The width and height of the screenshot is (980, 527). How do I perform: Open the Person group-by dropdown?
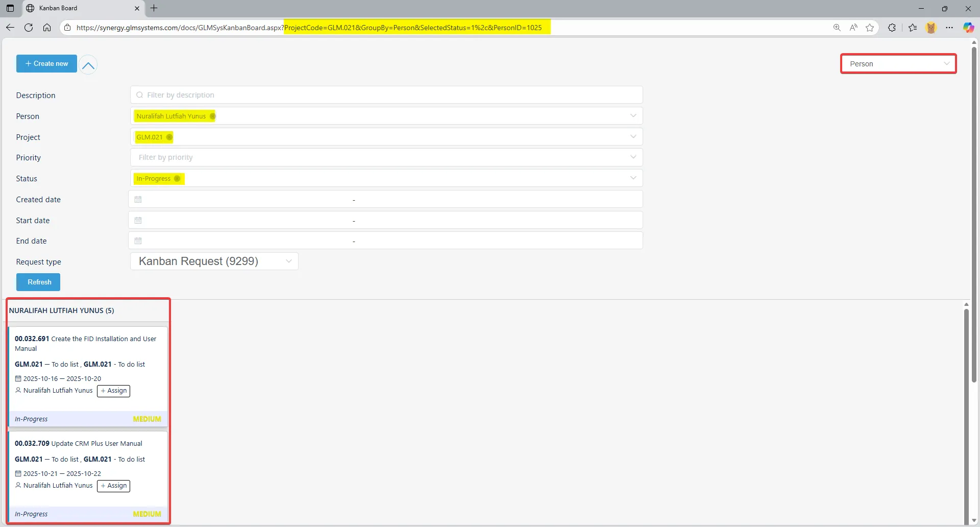pos(898,64)
